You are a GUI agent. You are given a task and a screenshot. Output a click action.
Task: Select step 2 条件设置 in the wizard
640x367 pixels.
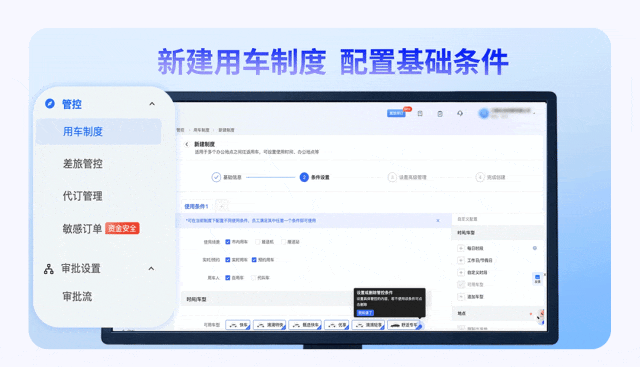coord(315,177)
